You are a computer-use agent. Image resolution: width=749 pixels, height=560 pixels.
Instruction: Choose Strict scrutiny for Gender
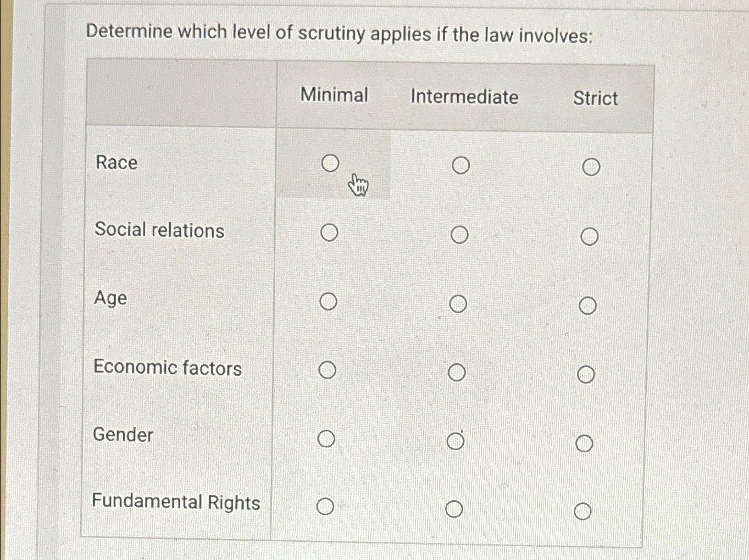click(x=584, y=443)
